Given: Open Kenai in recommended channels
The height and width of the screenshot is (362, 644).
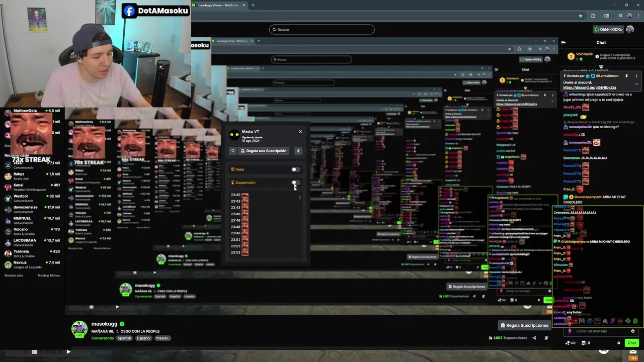Looking at the screenshot, I should point(32,187).
